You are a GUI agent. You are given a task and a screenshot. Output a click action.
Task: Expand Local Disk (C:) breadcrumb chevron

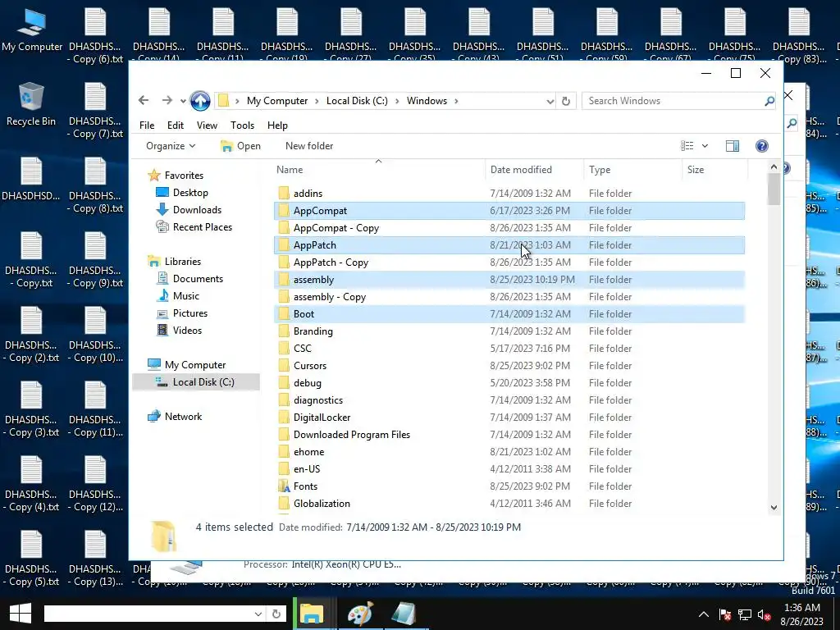point(397,101)
